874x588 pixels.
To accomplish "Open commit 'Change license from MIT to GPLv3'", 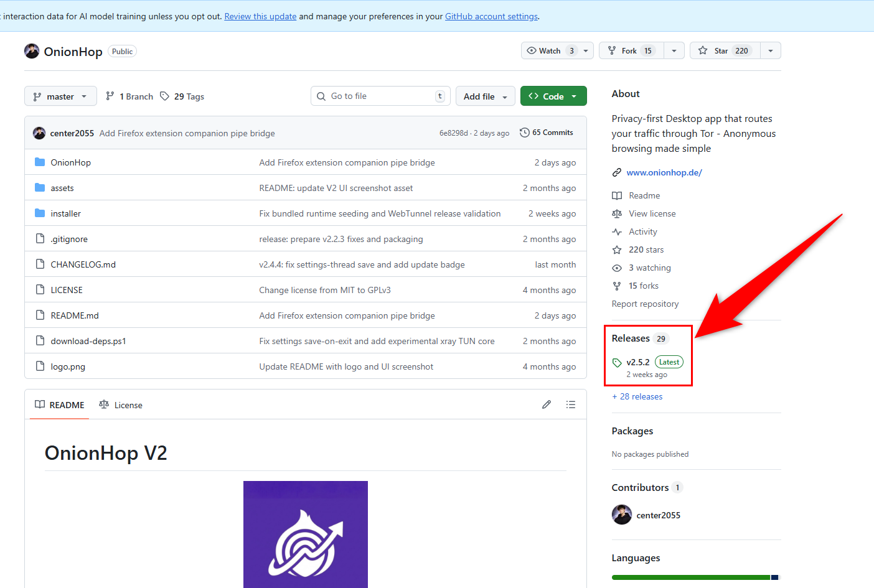I will [325, 290].
